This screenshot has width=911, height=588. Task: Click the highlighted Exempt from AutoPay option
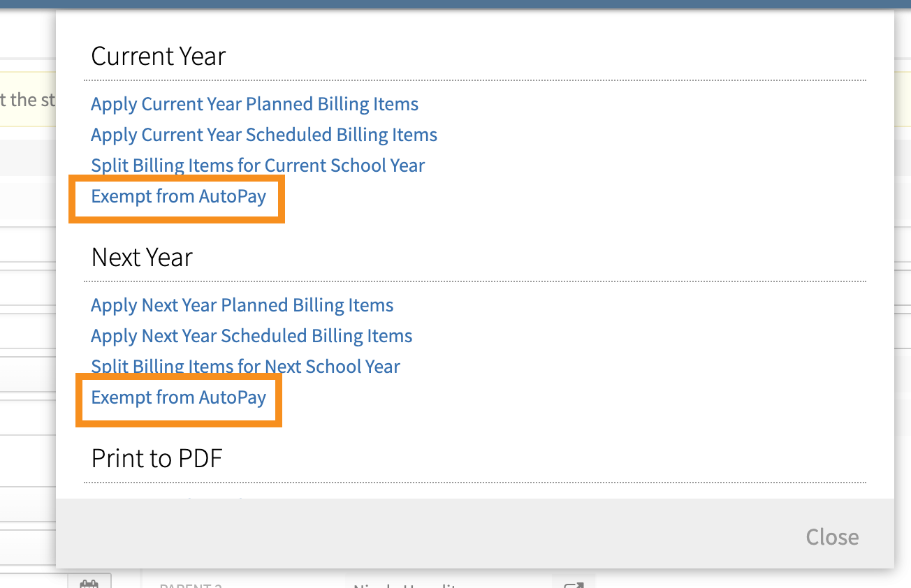[x=178, y=197]
